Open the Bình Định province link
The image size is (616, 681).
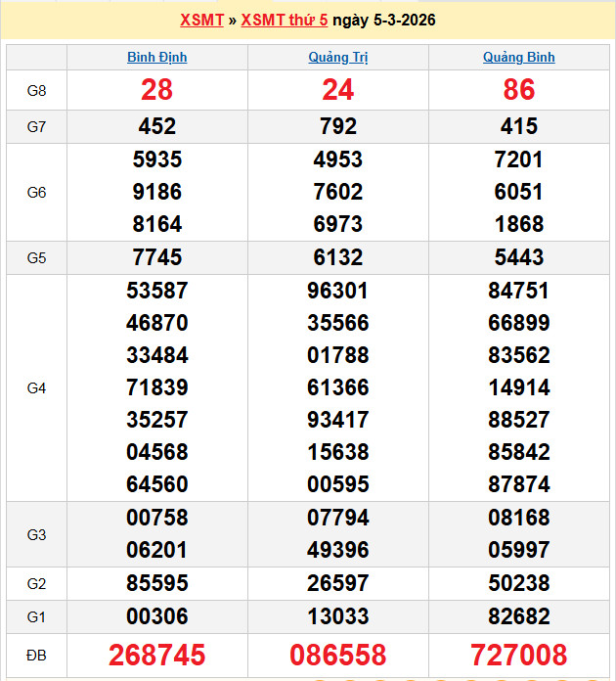click(156, 57)
